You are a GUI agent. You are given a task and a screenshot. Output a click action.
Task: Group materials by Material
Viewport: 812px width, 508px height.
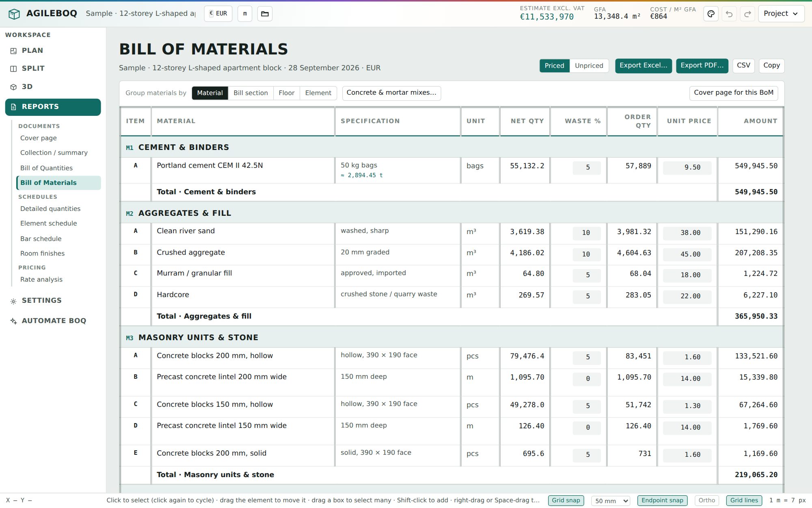[210, 93]
